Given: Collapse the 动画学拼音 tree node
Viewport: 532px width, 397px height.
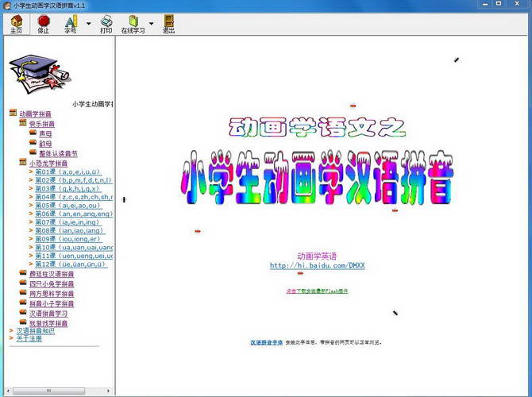Looking at the screenshot, I should click(13, 114).
